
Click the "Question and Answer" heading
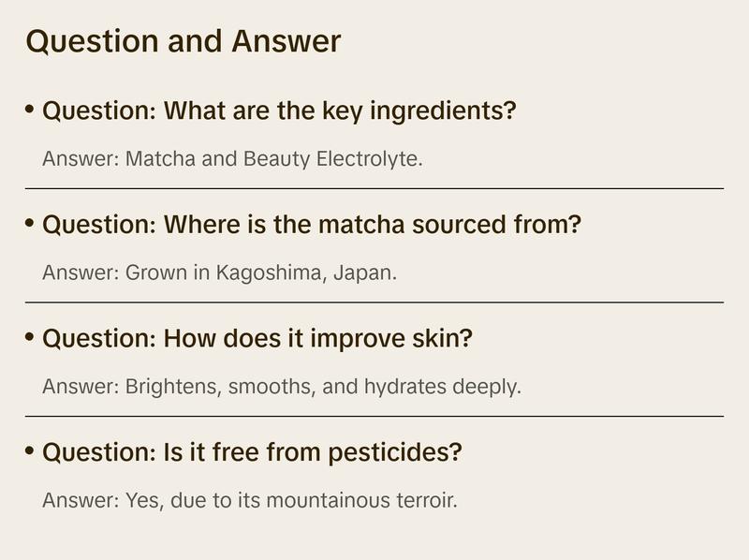(x=183, y=41)
